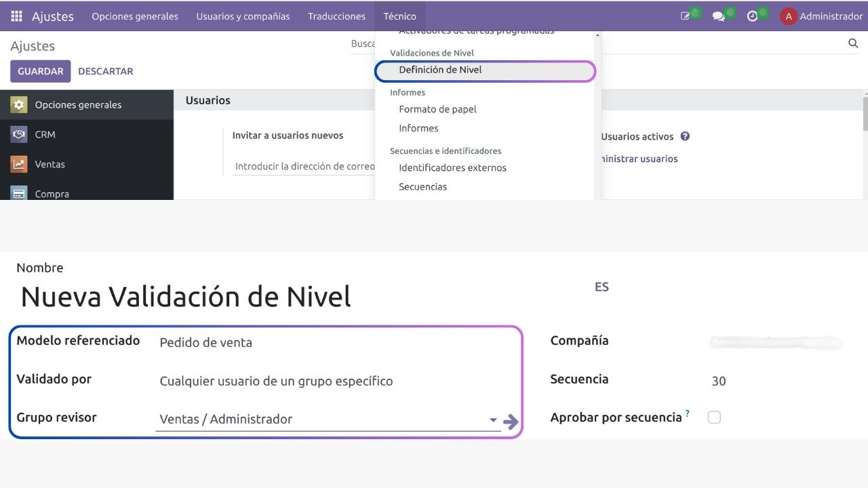The height and width of the screenshot is (488, 868).
Task: Open Grupo revisor external link arrow
Action: click(511, 422)
